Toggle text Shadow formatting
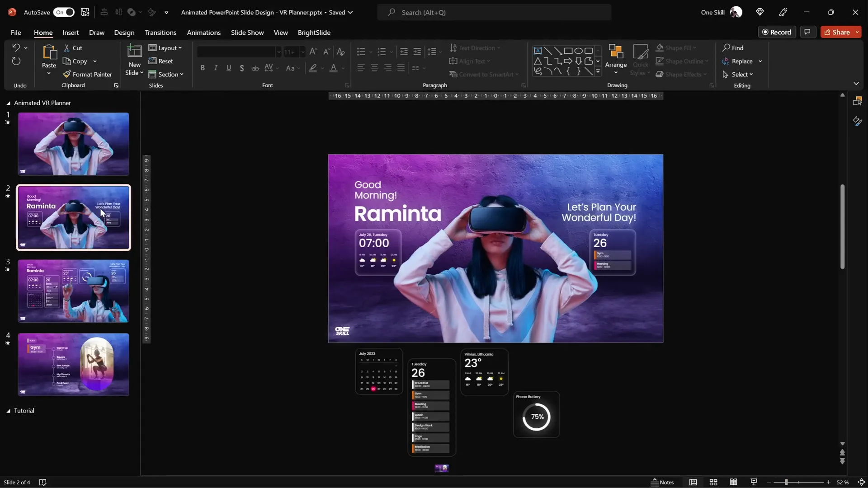868x488 pixels. tap(242, 68)
